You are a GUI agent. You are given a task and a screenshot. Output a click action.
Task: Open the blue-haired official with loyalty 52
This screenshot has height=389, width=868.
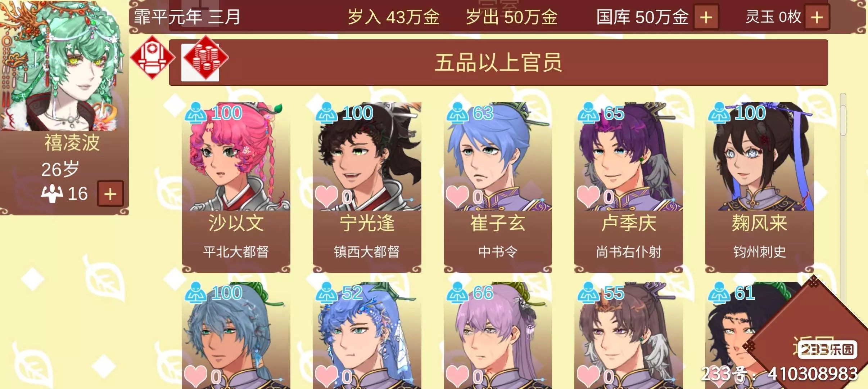pyautogui.click(x=367, y=335)
